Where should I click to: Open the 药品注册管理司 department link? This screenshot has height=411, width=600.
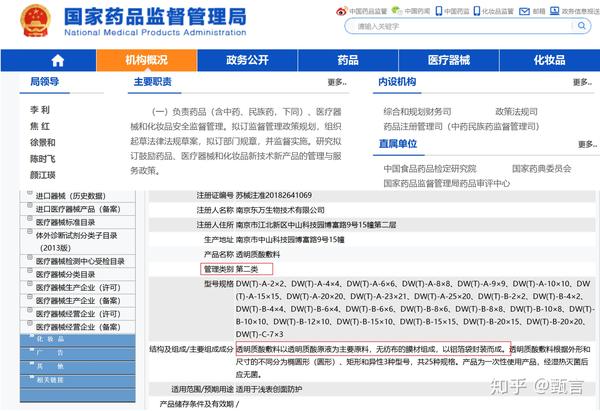461,126
